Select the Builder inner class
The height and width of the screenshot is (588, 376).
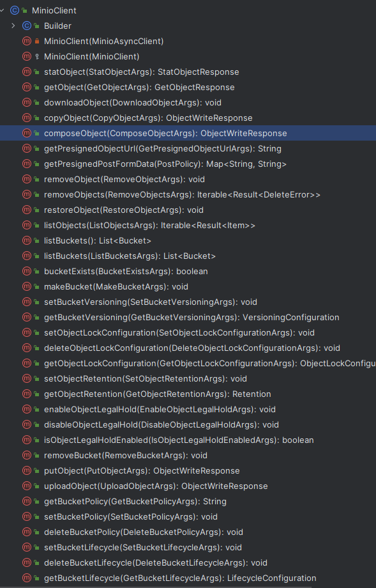coord(57,26)
